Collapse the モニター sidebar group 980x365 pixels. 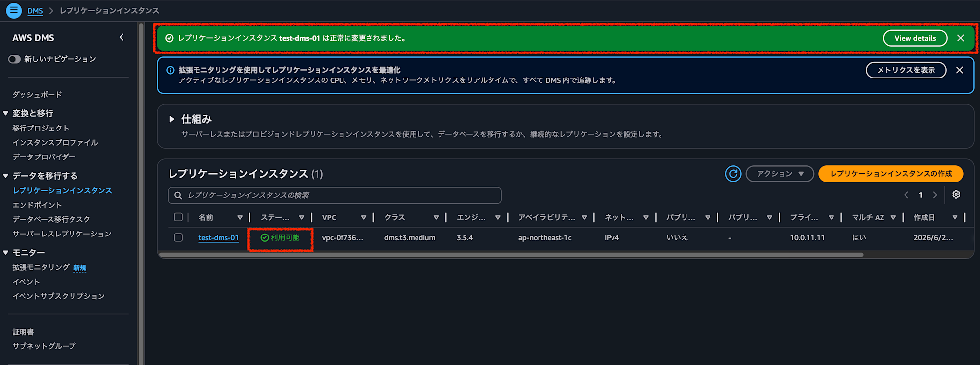tap(6, 252)
